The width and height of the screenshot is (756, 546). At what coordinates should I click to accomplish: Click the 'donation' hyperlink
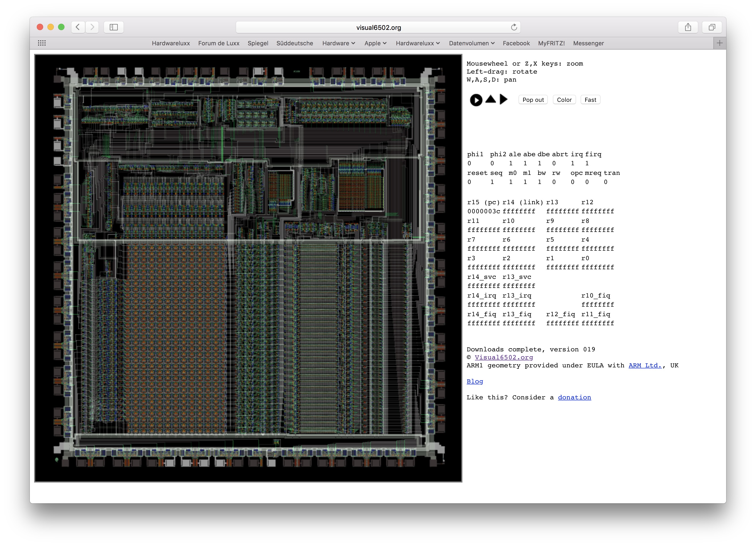(x=575, y=397)
